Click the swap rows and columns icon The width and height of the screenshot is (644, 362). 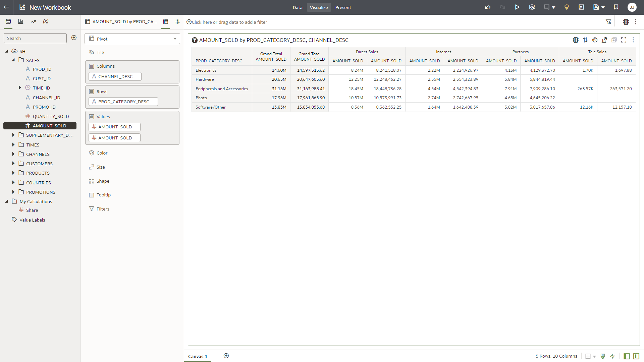tap(585, 40)
